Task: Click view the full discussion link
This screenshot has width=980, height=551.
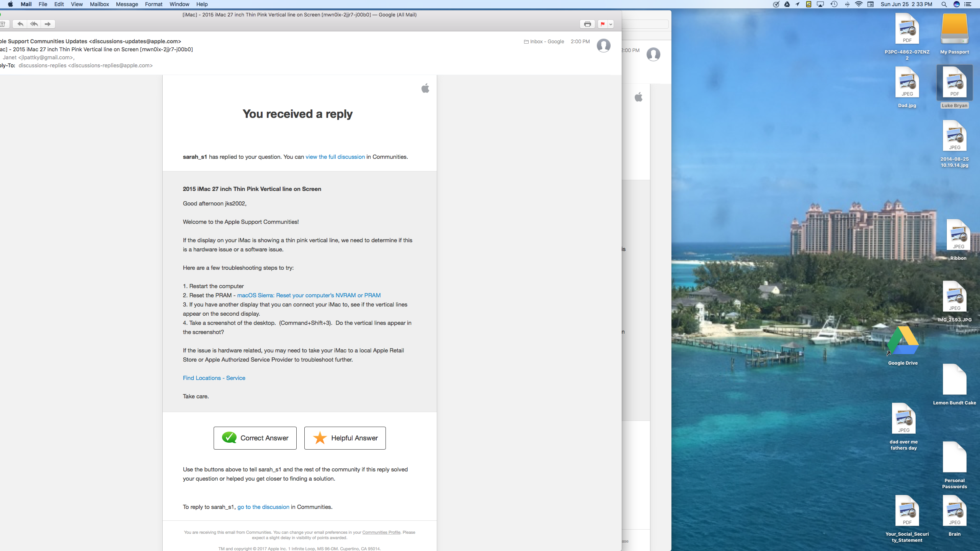Action: 335,157
